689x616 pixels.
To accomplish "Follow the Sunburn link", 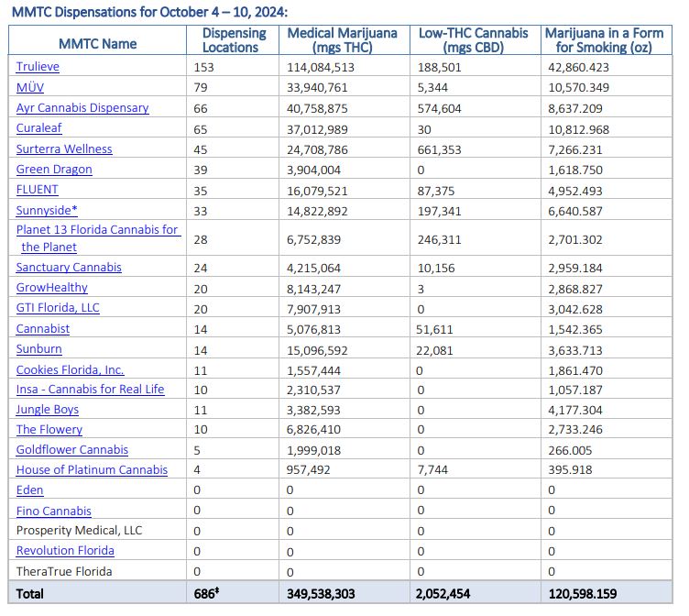I will point(38,349).
